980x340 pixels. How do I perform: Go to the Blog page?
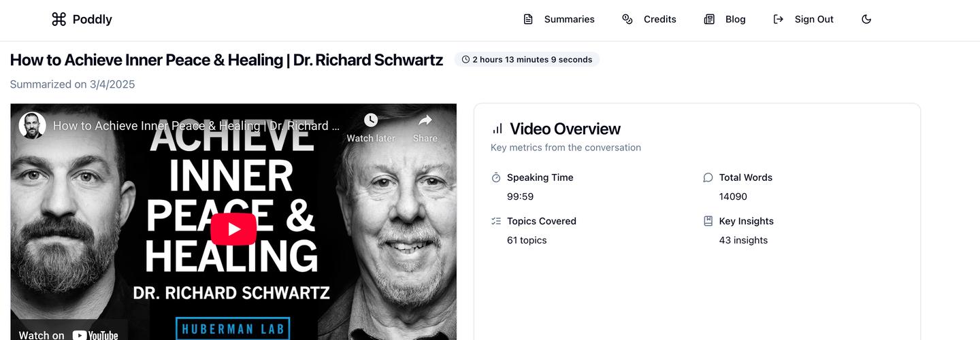pos(735,19)
